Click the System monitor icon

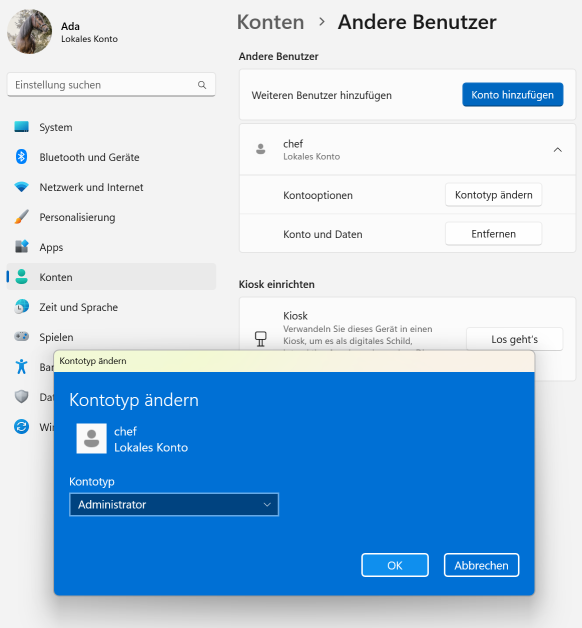[x=22, y=127]
